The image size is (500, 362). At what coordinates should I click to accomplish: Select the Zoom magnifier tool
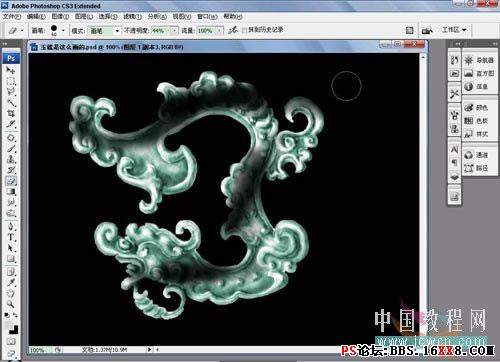(x=11, y=304)
